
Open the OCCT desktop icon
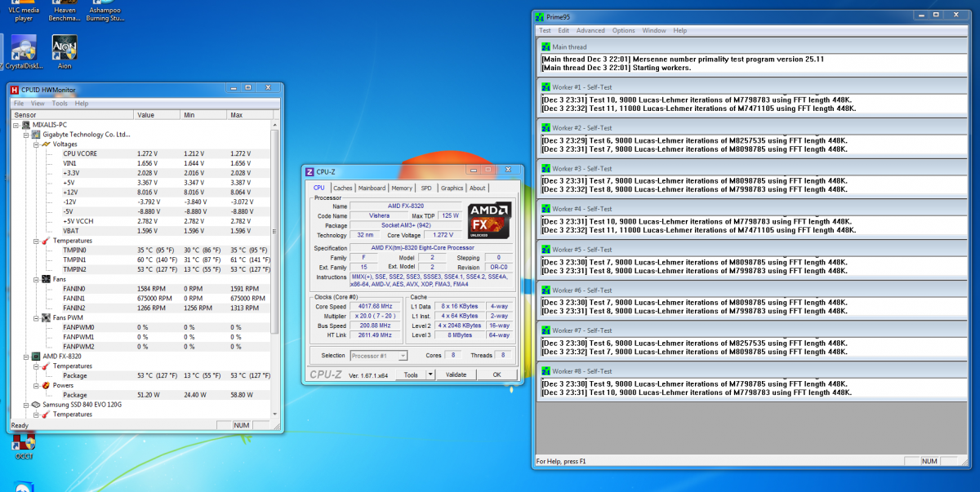[x=24, y=443]
